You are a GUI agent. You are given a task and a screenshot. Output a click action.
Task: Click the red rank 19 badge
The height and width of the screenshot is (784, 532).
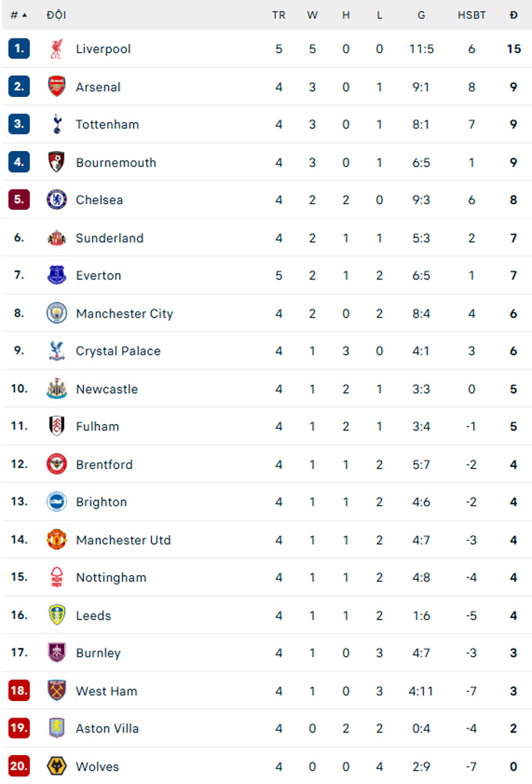(19, 728)
